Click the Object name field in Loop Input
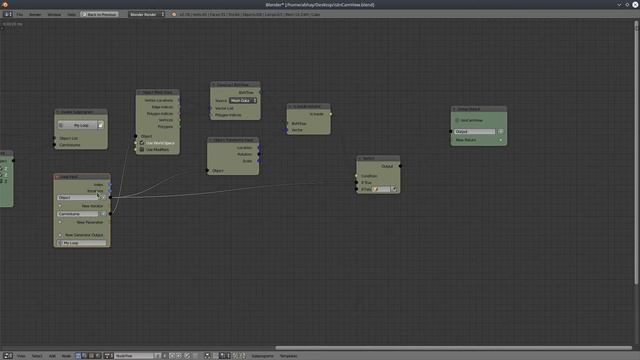The image size is (640, 360). (78, 198)
